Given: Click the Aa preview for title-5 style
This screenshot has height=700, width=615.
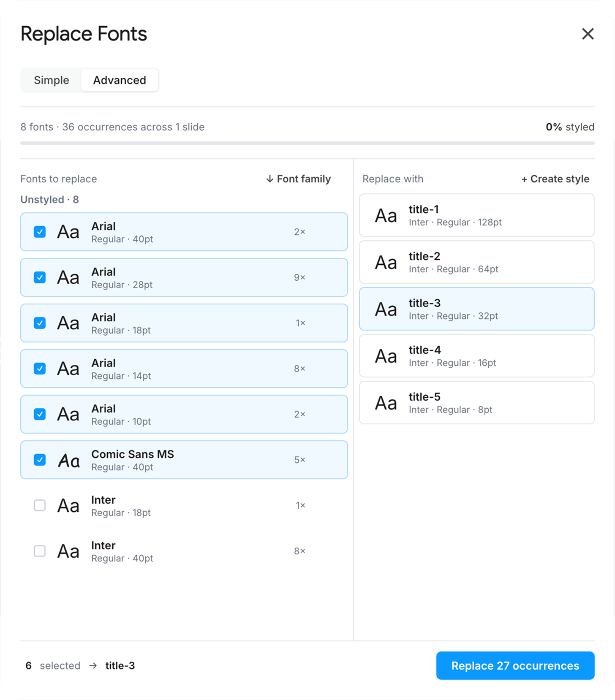Looking at the screenshot, I should pos(386,403).
